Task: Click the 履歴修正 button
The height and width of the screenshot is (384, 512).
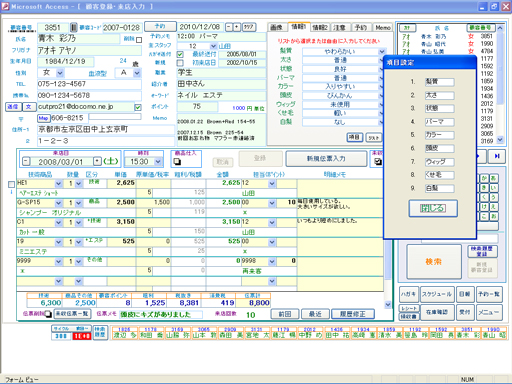Action: (x=353, y=314)
